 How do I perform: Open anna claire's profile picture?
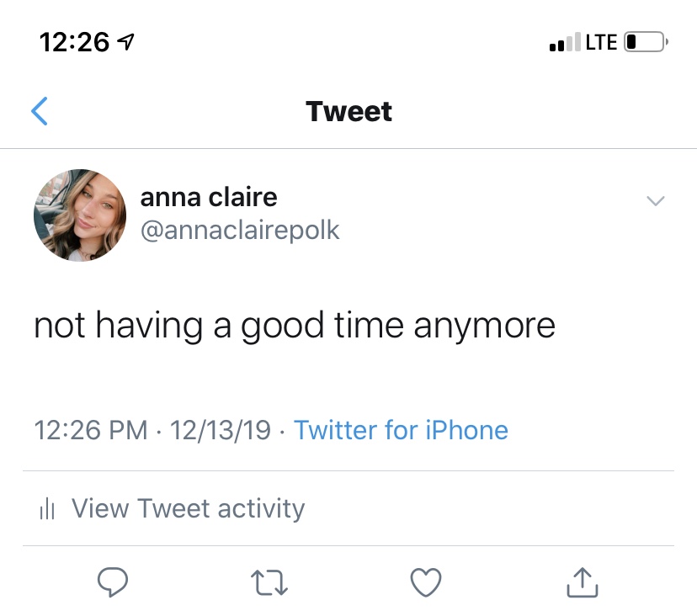80,215
